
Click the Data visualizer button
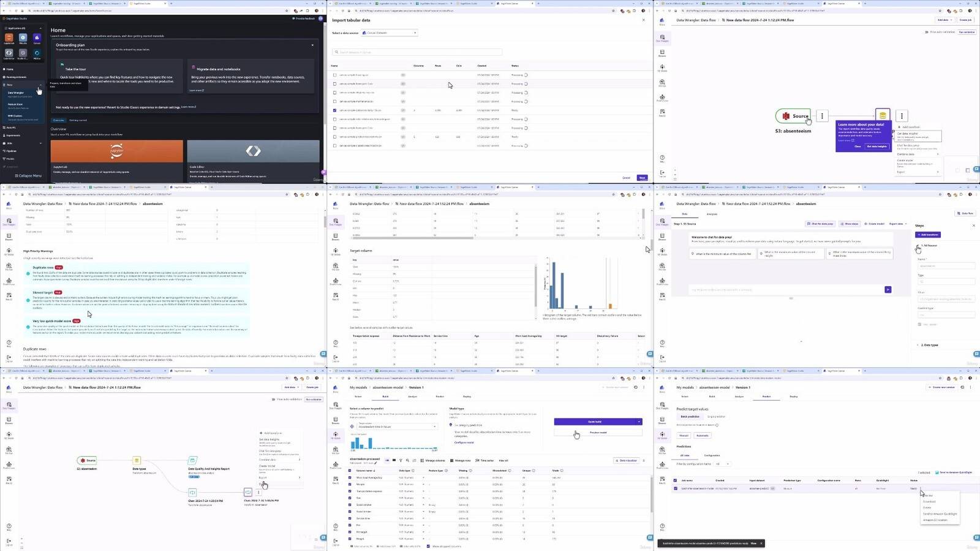point(626,460)
